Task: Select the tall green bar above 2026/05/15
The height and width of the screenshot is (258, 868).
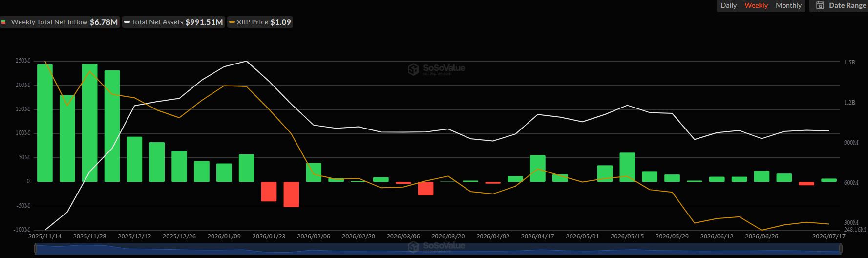Action: pos(627,167)
